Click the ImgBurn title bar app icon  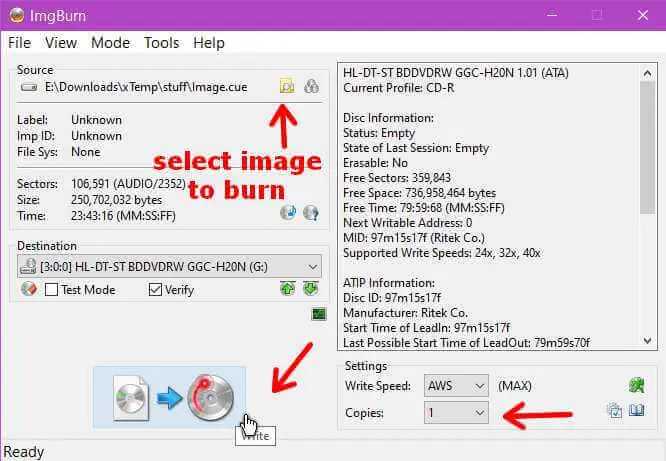[16, 15]
